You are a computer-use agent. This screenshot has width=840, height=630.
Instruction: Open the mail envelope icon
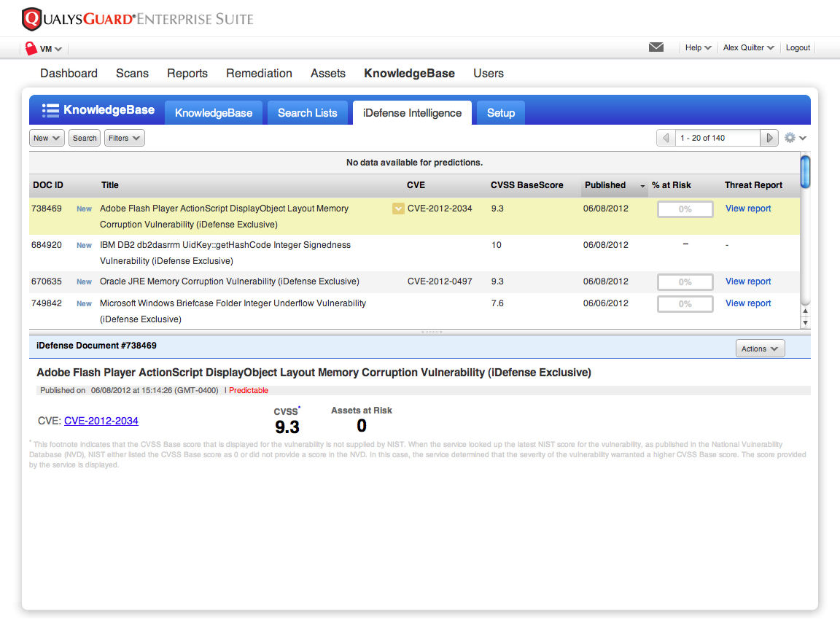[x=656, y=47]
